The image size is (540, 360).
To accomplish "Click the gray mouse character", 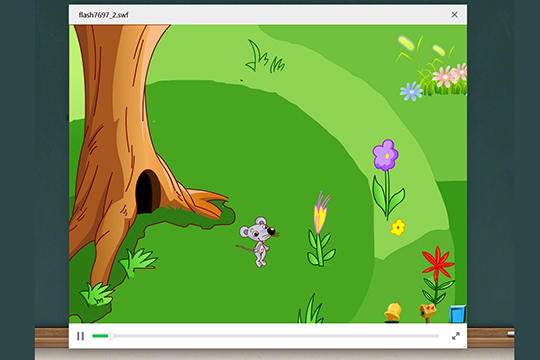I will (x=259, y=241).
